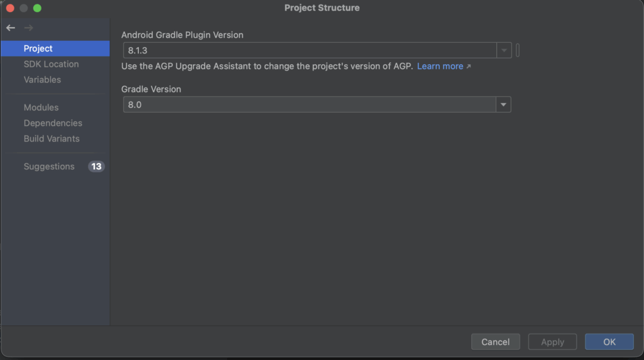
Task: Select Project in the sidebar
Action: [38, 48]
